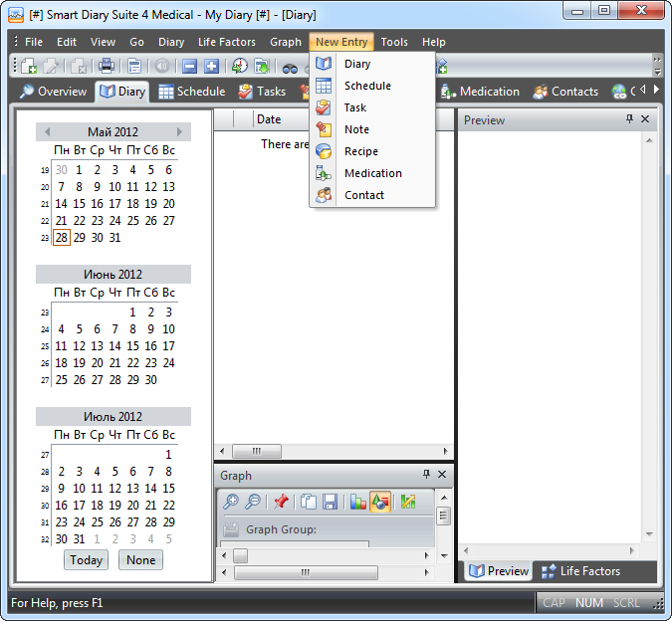Open the Go menu
The width and height of the screenshot is (672, 621).
[x=136, y=42]
